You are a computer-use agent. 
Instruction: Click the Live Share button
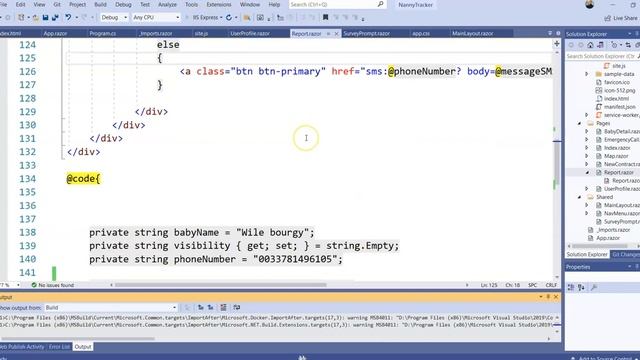[x=621, y=18]
